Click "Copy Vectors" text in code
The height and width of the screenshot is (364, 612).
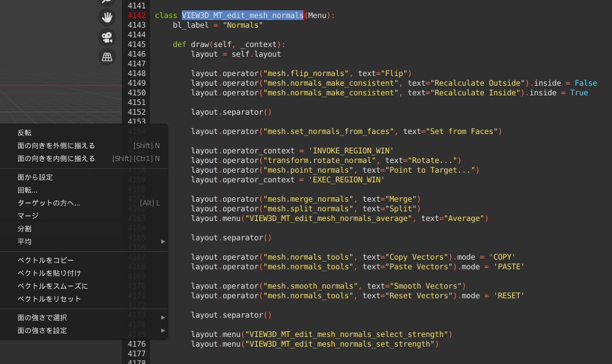click(419, 257)
